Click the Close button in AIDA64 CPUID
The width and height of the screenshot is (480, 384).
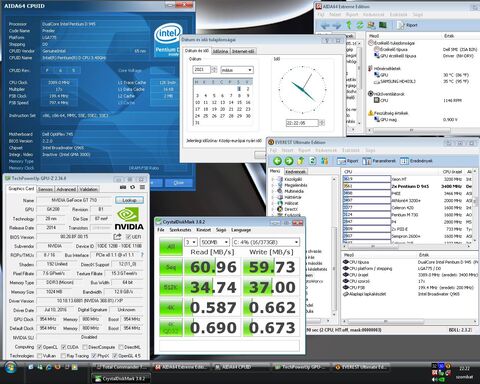click(x=179, y=182)
